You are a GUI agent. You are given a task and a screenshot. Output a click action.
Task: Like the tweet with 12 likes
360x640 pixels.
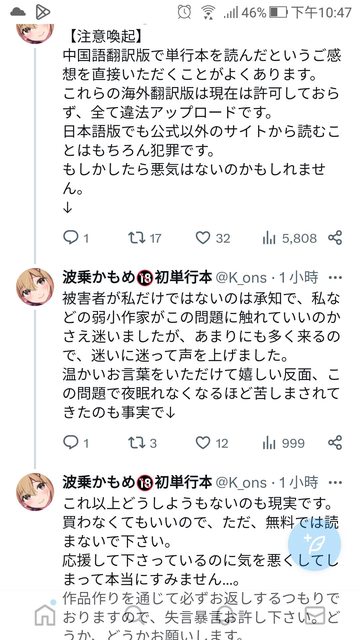212,442
